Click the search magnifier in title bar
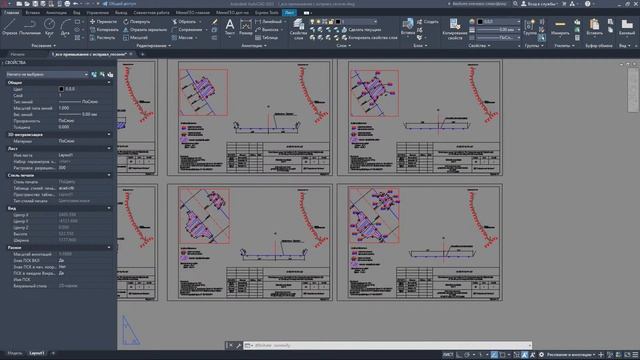The image size is (640, 360). tap(516, 4)
